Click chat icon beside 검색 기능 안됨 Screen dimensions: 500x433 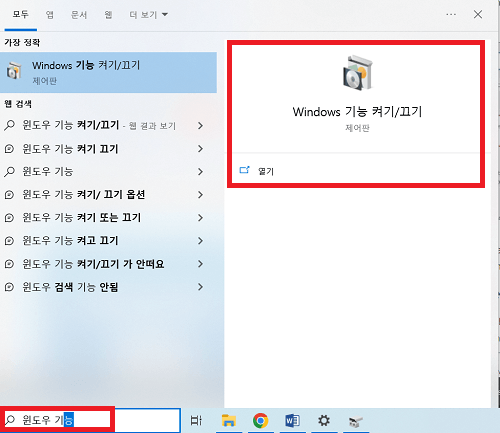(x=9, y=287)
